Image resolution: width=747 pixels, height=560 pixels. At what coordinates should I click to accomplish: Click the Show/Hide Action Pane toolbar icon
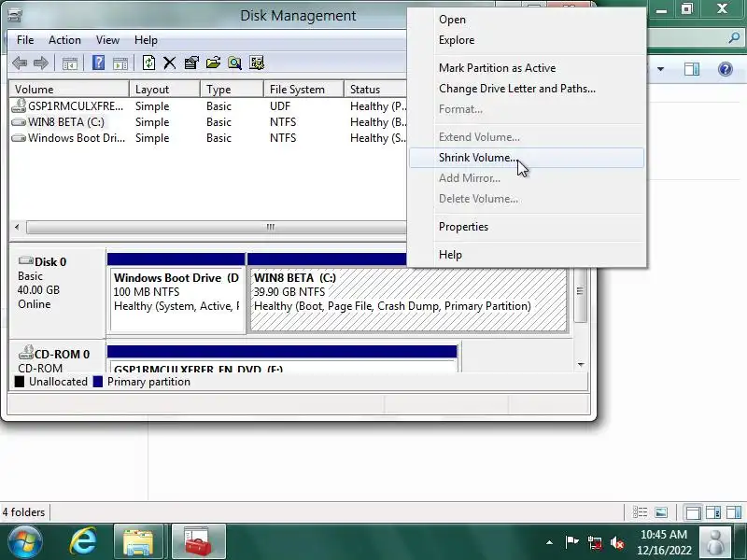pos(120,63)
